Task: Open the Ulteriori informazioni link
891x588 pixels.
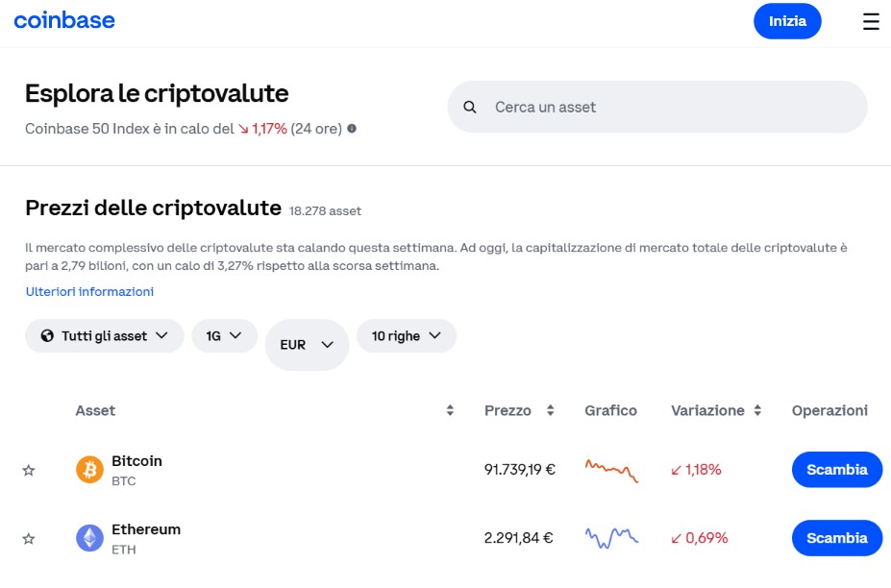Action: (89, 291)
